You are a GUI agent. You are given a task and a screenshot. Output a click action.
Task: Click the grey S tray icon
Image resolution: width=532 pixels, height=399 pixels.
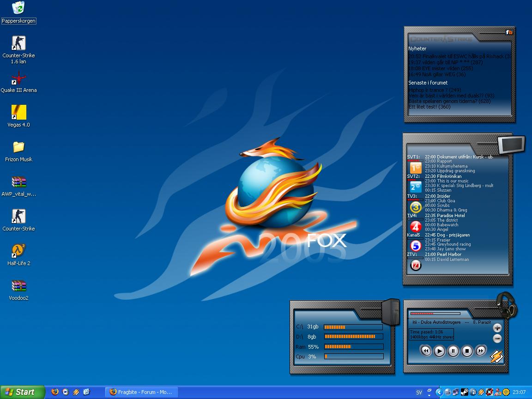447,392
